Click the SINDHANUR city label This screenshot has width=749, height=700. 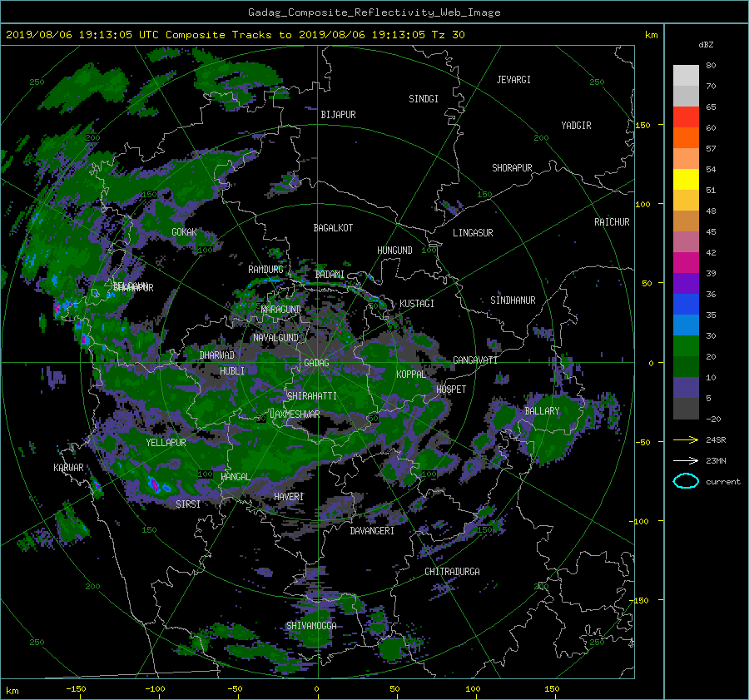tap(513, 300)
